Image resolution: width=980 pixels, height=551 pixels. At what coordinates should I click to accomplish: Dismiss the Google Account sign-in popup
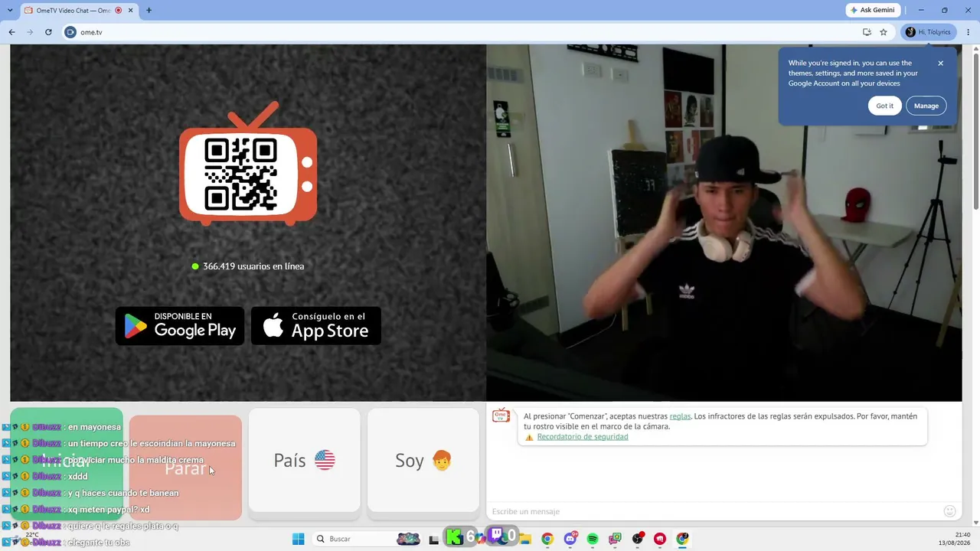pos(941,64)
